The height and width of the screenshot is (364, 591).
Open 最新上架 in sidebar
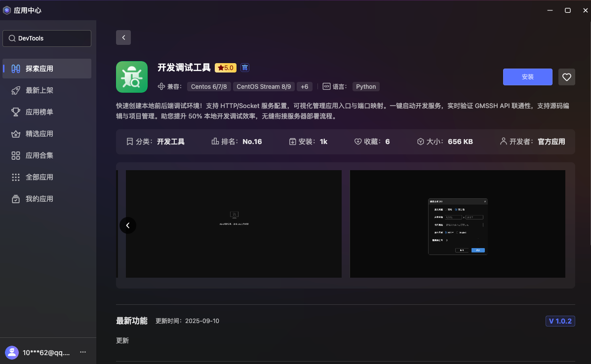pos(47,90)
